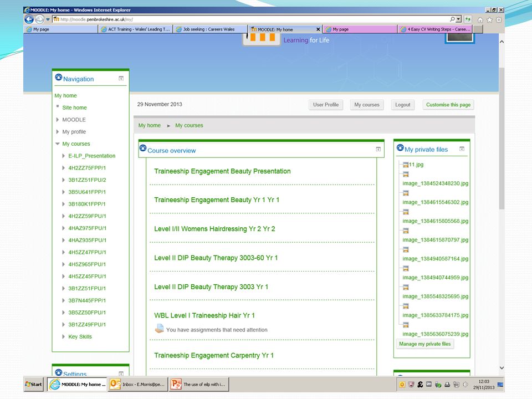This screenshot has height=399, width=532.
Task: Click the show desktop icon beside the clock
Action: click(x=500, y=385)
